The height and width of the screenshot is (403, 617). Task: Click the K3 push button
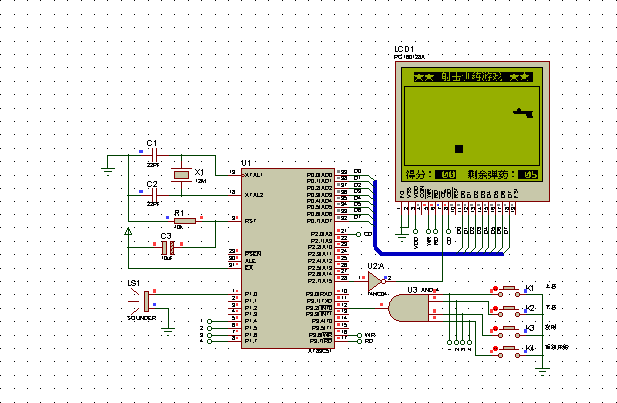click(509, 329)
